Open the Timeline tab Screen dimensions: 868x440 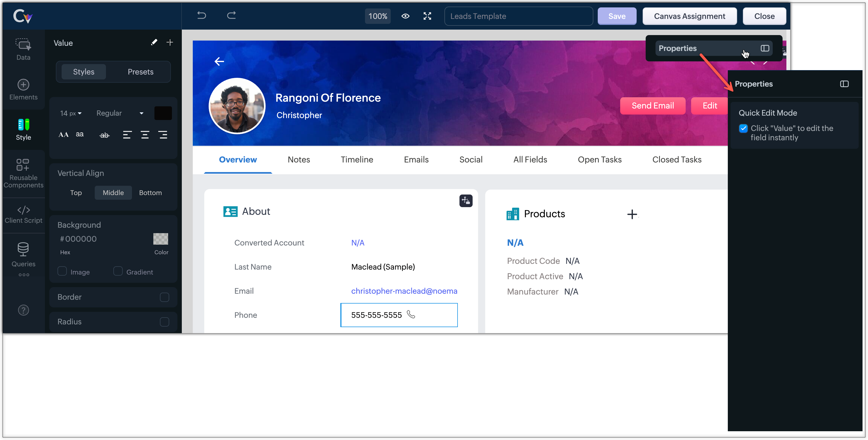coord(357,159)
